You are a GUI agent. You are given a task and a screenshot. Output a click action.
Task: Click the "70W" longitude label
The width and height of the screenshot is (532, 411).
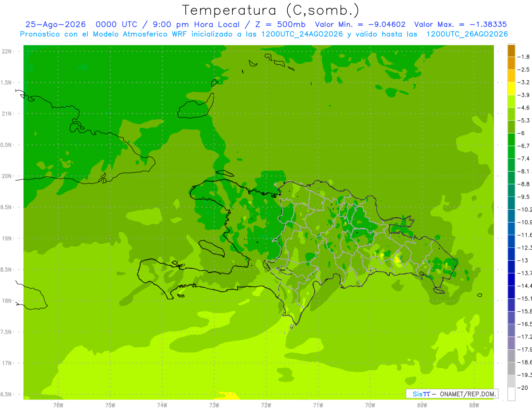pyautogui.click(x=370, y=405)
